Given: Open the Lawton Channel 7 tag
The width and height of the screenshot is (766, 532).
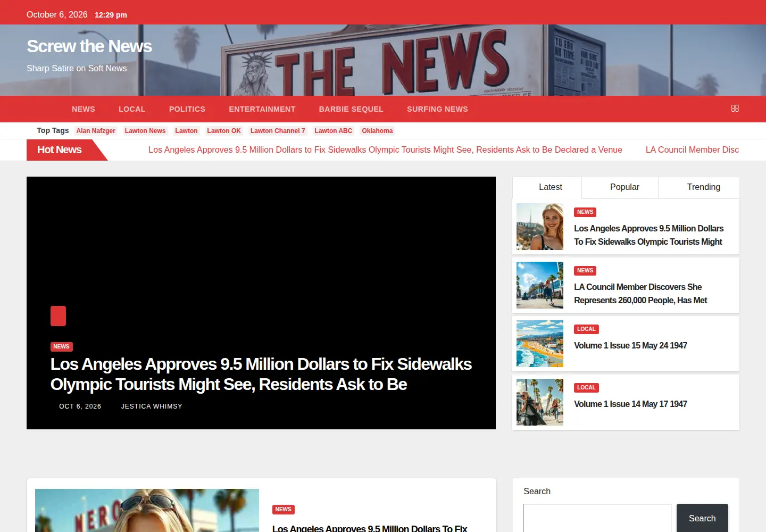Looking at the screenshot, I should 278,131.
